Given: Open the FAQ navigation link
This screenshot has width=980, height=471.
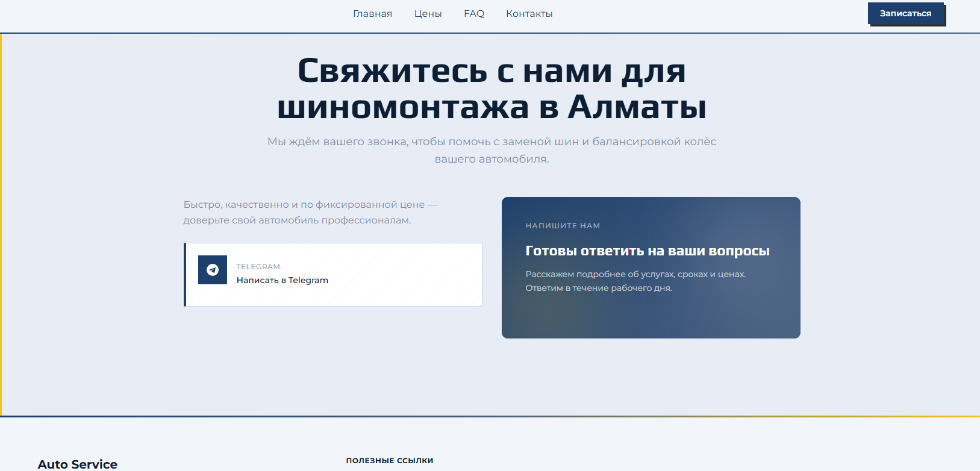Looking at the screenshot, I should point(474,14).
